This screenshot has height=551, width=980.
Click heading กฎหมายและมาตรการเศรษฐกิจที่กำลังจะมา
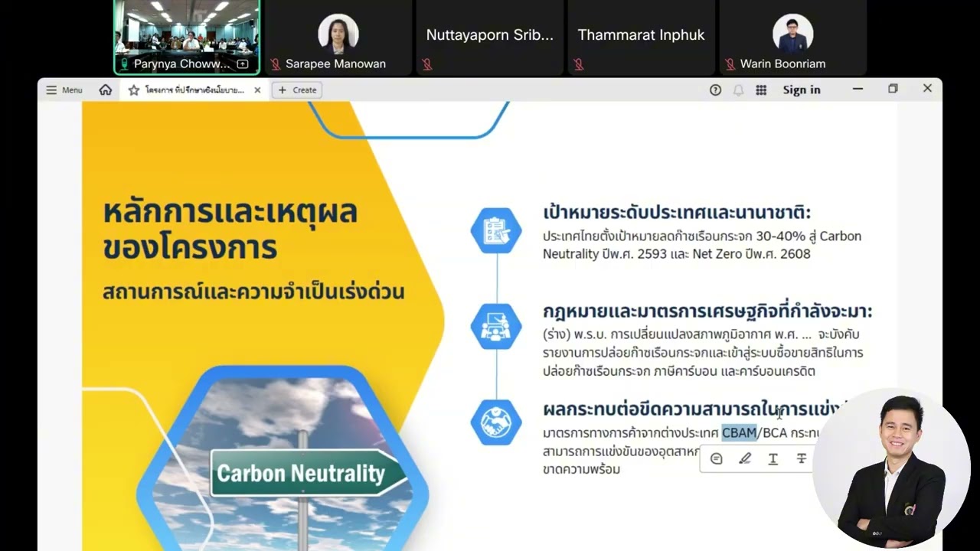(x=707, y=311)
